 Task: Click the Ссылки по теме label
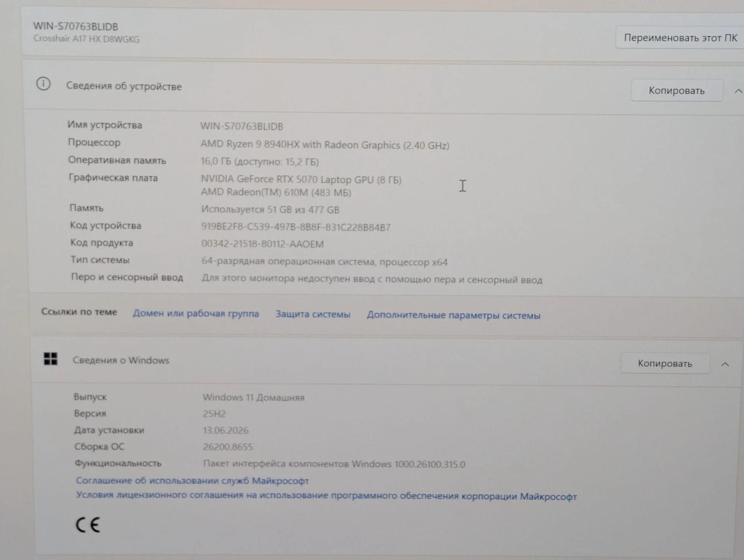pyautogui.click(x=79, y=312)
